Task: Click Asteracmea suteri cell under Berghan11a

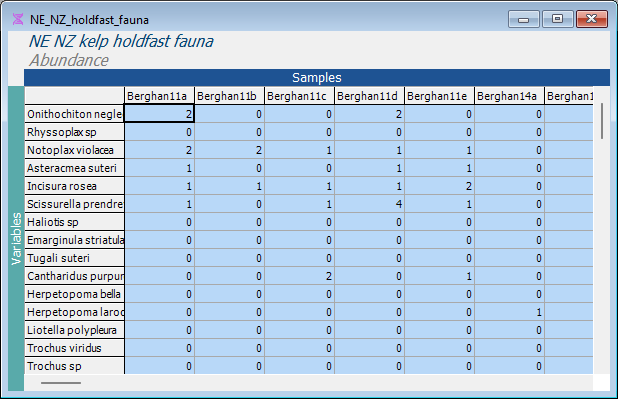Action: (x=159, y=168)
